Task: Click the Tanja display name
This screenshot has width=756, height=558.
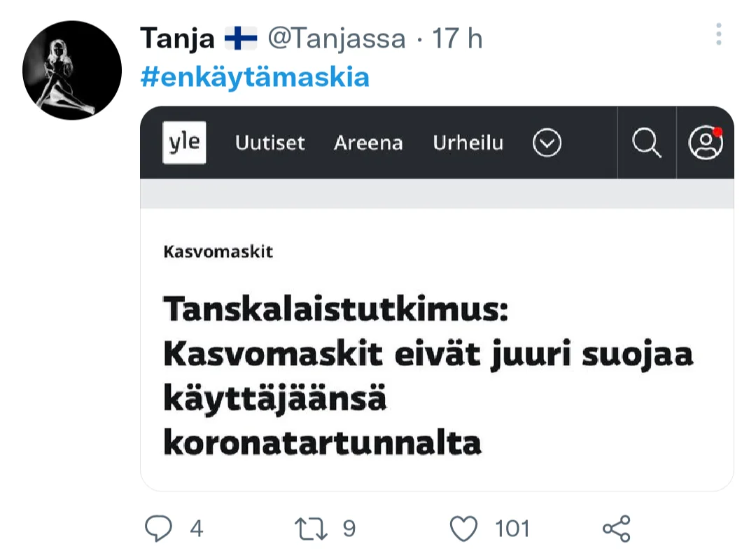Action: click(177, 39)
